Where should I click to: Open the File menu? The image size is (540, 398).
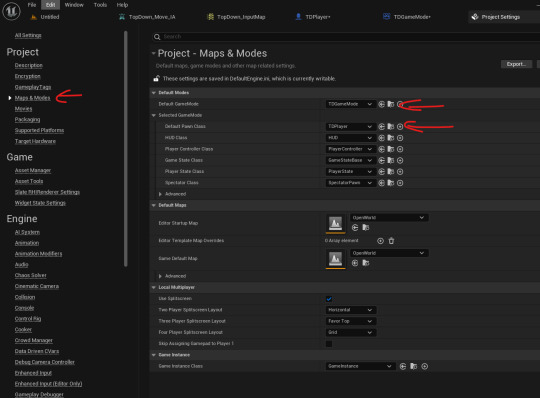[x=32, y=5]
